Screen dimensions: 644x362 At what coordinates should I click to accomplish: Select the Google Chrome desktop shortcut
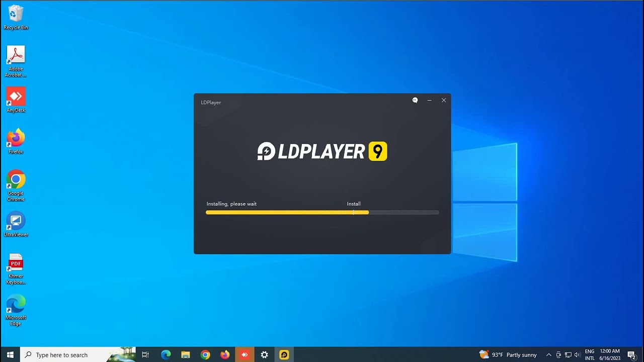(x=16, y=186)
